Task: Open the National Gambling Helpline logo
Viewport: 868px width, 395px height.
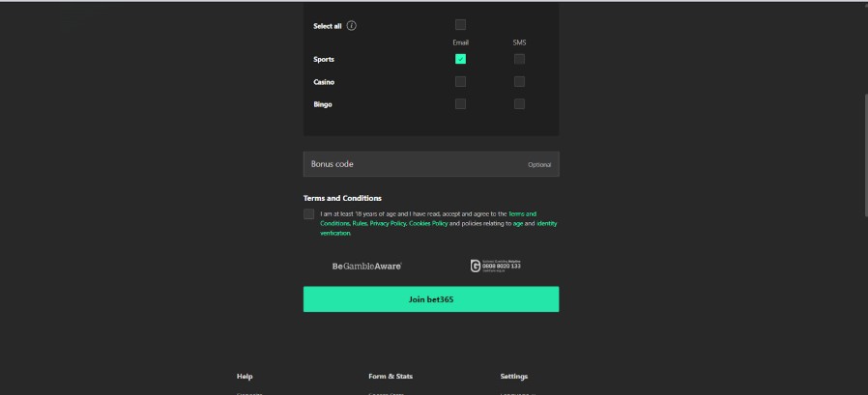Action: pos(496,267)
